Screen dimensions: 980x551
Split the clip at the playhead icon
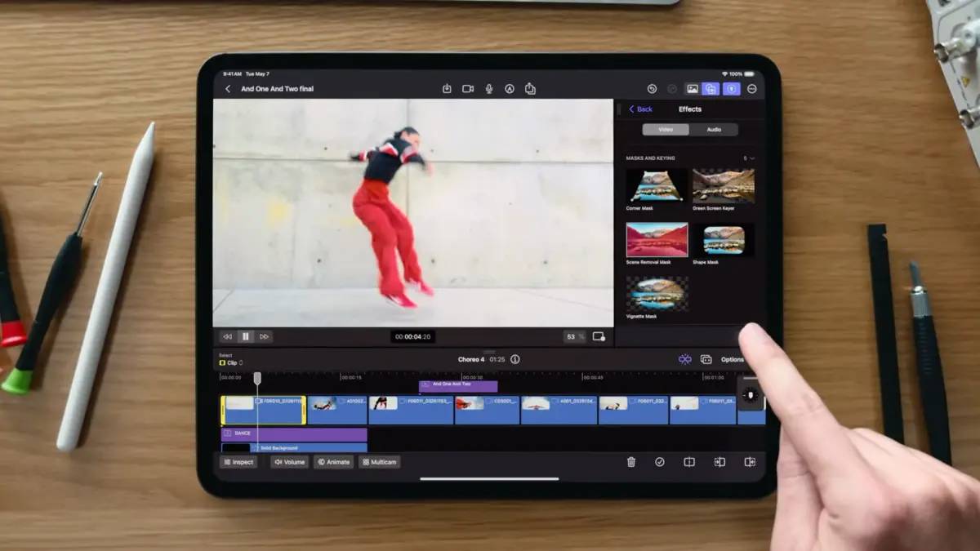[689, 462]
